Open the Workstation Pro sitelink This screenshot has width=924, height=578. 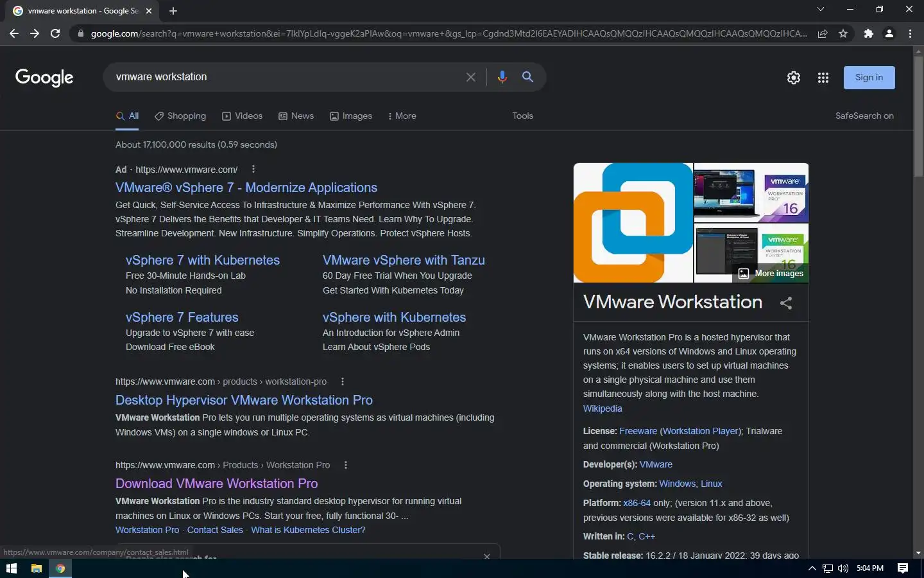147,530
